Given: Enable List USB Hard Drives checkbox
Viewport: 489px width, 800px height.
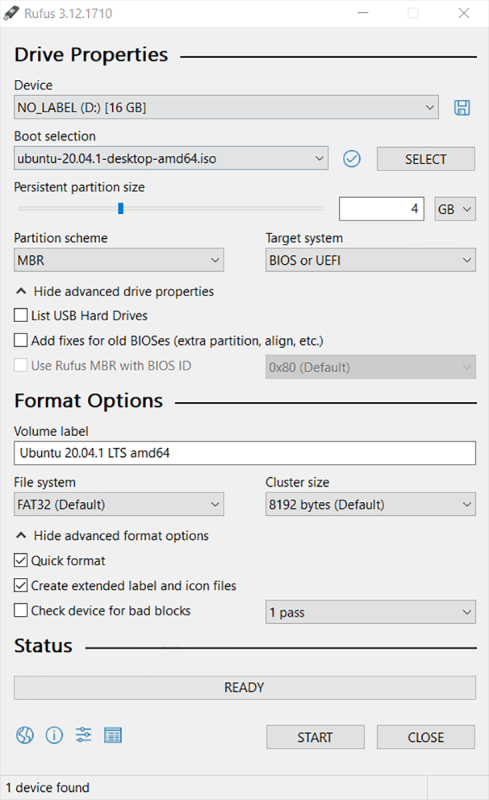Looking at the screenshot, I should click(x=21, y=315).
